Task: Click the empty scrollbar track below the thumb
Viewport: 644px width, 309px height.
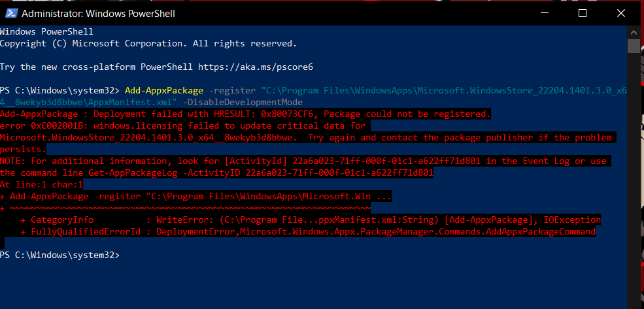Action: 634,180
